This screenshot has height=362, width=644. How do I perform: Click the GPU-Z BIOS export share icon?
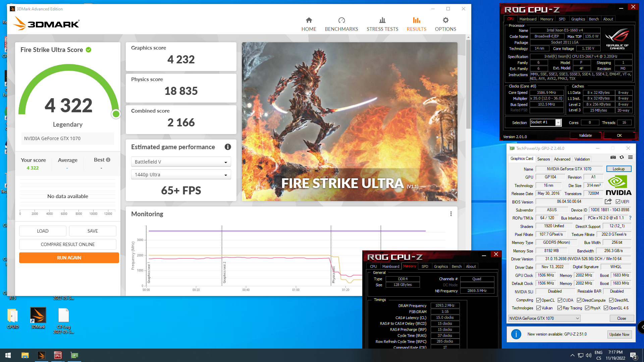[608, 201]
